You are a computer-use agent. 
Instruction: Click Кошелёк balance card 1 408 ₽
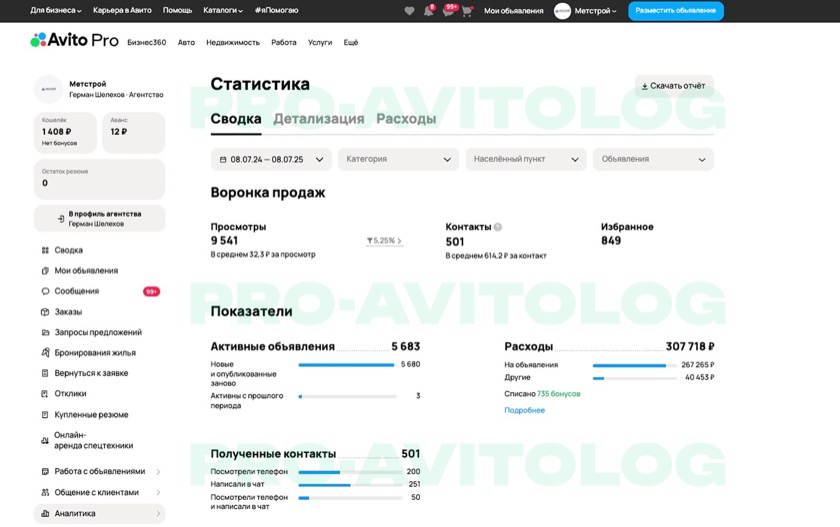pos(65,132)
